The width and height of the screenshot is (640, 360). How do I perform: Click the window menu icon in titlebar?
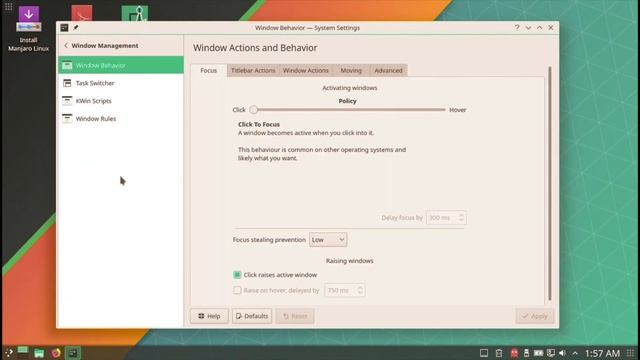pyautogui.click(x=64, y=28)
